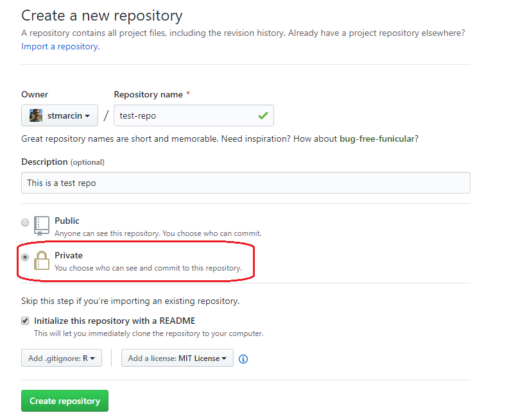This screenshot has width=518, height=420.
Task: Expand the Add .gitignore: R dropdown
Action: (x=62, y=358)
